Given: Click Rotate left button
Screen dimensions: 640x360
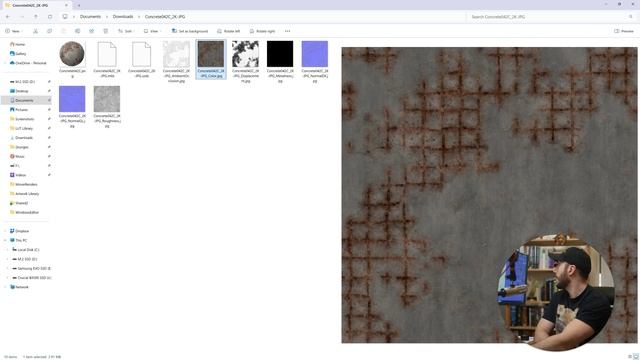Looking at the screenshot, I should coord(229,31).
